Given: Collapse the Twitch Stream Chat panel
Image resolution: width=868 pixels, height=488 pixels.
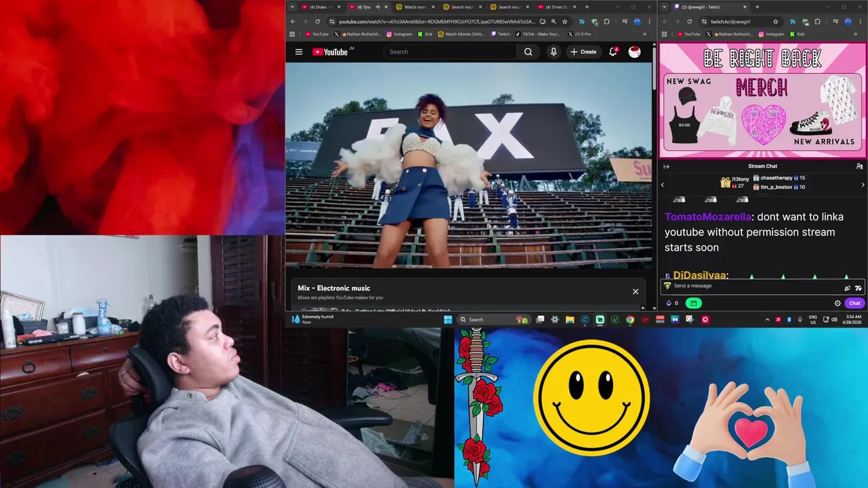Looking at the screenshot, I should pyautogui.click(x=666, y=166).
